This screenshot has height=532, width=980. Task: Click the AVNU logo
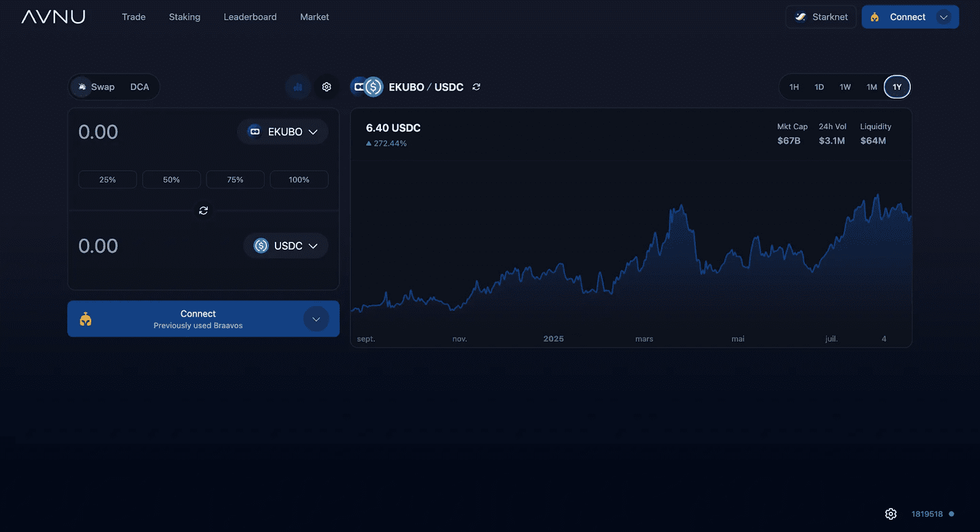pyautogui.click(x=53, y=17)
